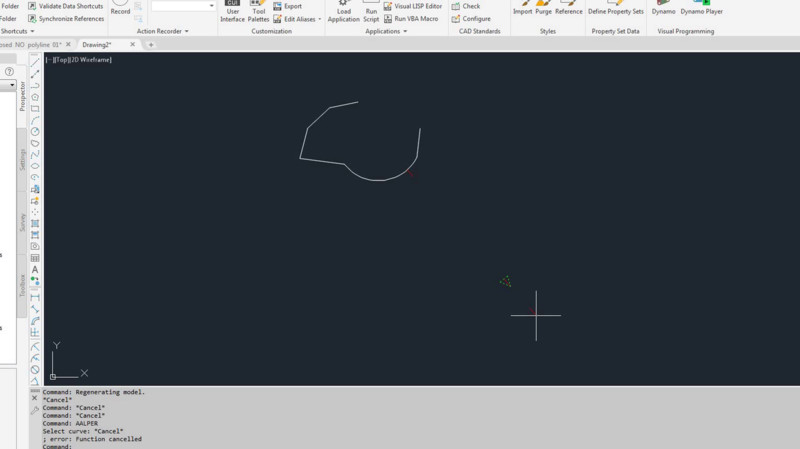Select the Gradient tool in draw toolbar

coord(35,235)
